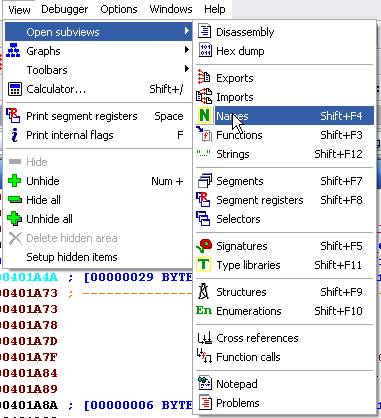The height and width of the screenshot is (418, 381).
Task: Click the Enumerations En icon
Action: tap(204, 310)
